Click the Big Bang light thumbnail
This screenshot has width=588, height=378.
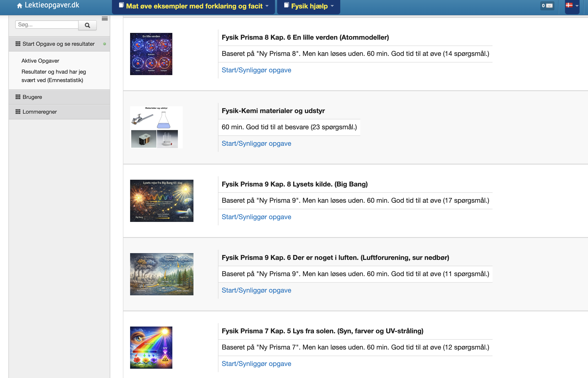(x=162, y=201)
